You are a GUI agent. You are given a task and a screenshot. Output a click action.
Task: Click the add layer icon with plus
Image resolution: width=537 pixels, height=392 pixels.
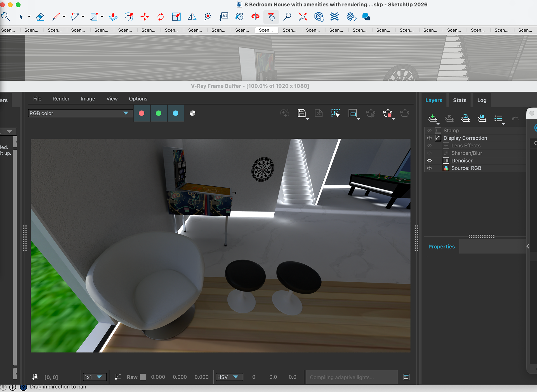pos(432,118)
